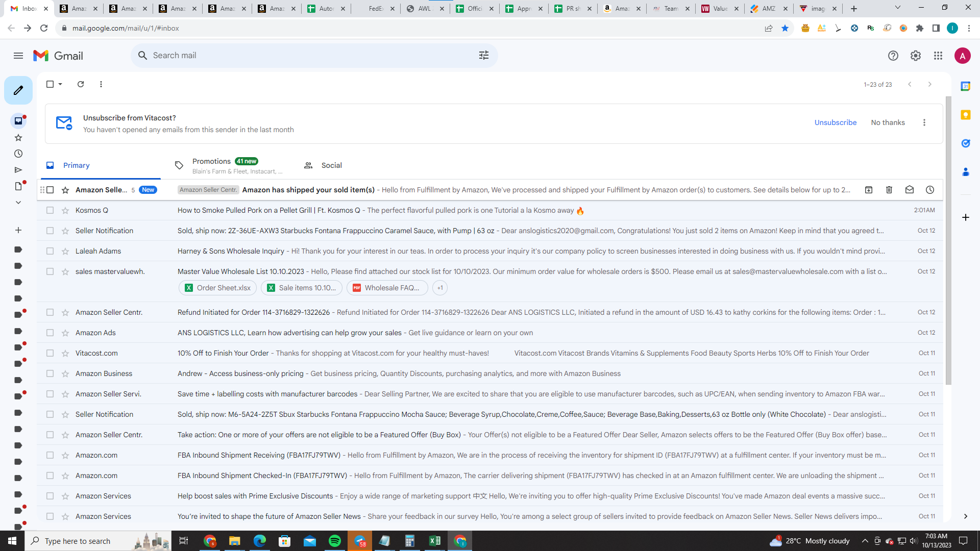
Task: Click Unsubscribe from Vitacost
Action: point(836,122)
